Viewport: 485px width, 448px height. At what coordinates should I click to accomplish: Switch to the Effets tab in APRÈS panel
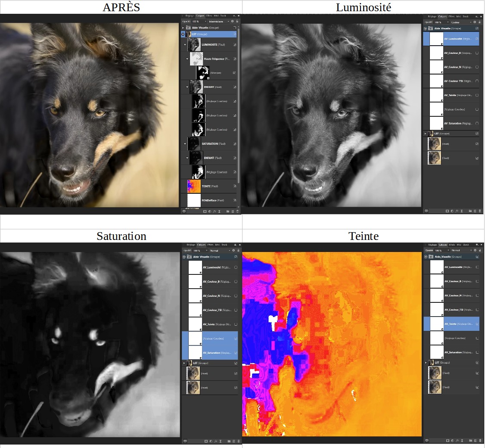(209, 16)
